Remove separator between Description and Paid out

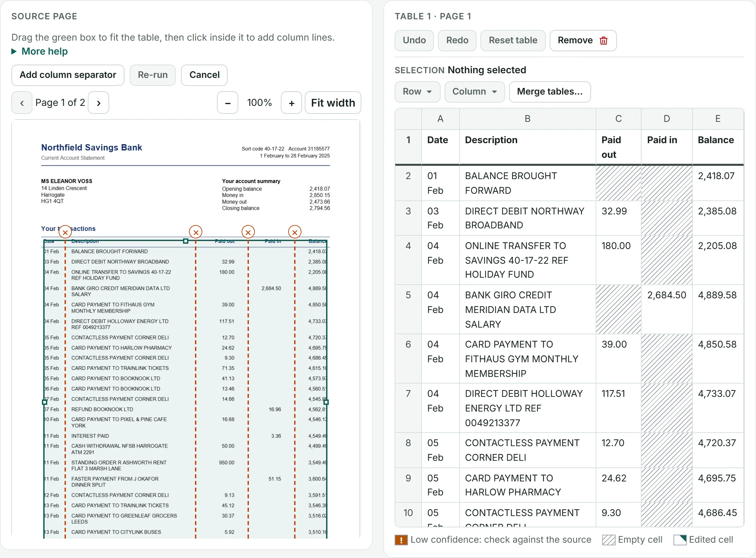click(195, 232)
